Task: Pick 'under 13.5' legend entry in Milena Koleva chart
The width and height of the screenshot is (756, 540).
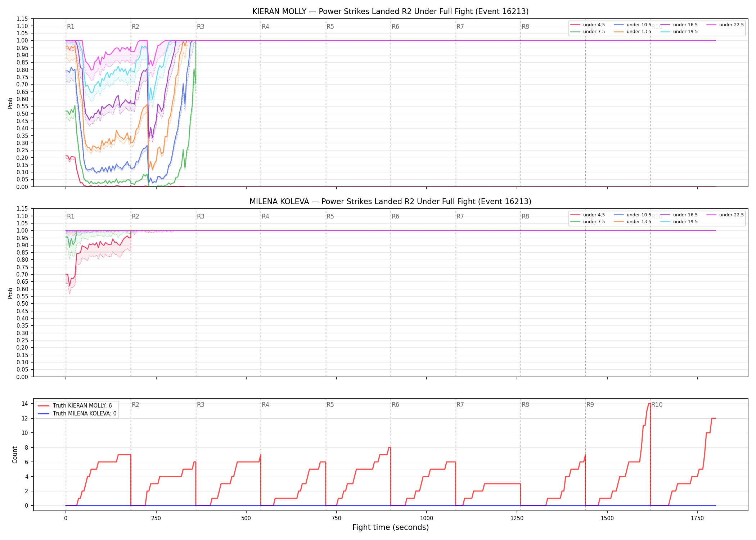Action: coord(633,222)
